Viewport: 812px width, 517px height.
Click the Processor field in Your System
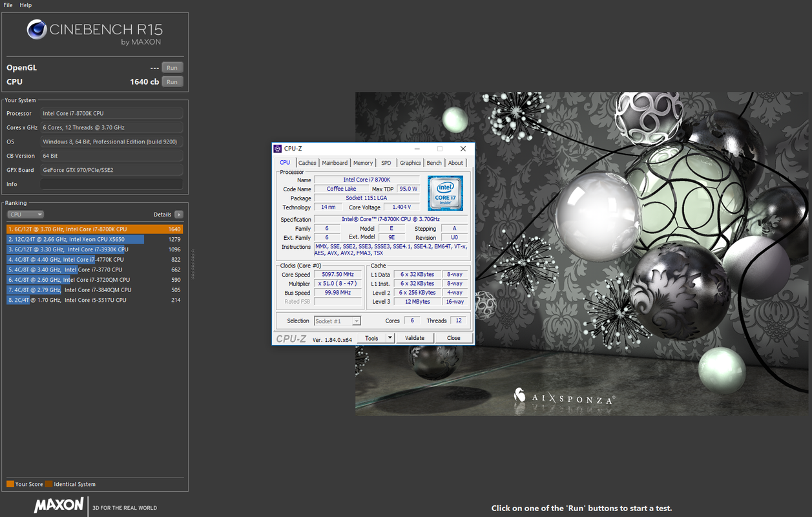[x=112, y=113]
